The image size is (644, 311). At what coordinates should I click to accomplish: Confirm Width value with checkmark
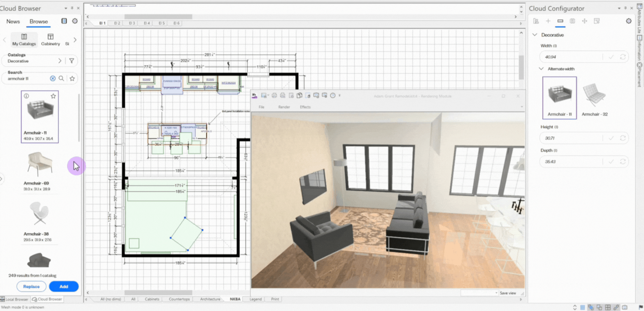pos(611,57)
